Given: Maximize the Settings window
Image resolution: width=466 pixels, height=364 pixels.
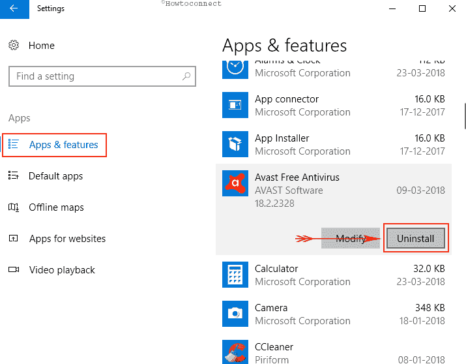Looking at the screenshot, I should click(x=422, y=9).
